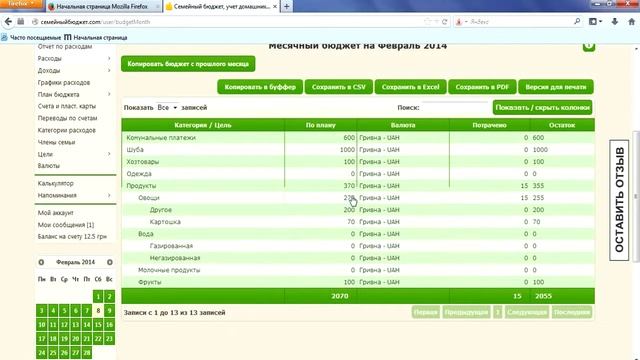Close the Семейный бюджет tab
The width and height of the screenshot is (640, 360).
coord(275,7)
